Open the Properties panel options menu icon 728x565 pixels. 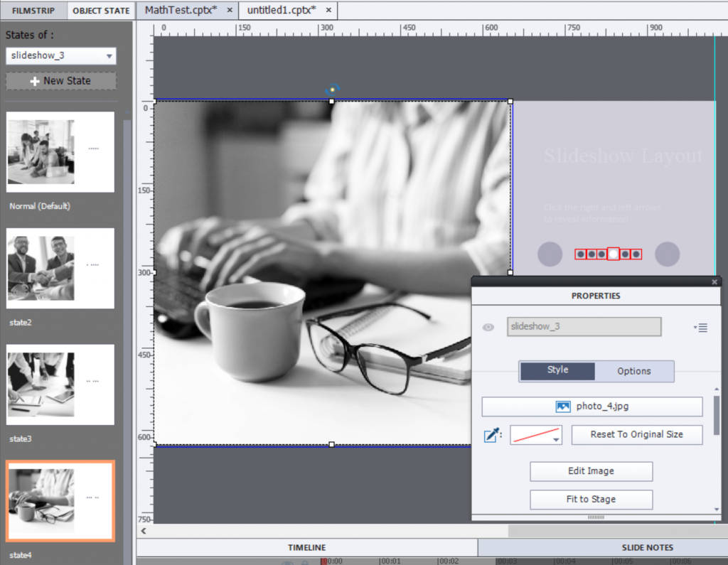click(700, 327)
